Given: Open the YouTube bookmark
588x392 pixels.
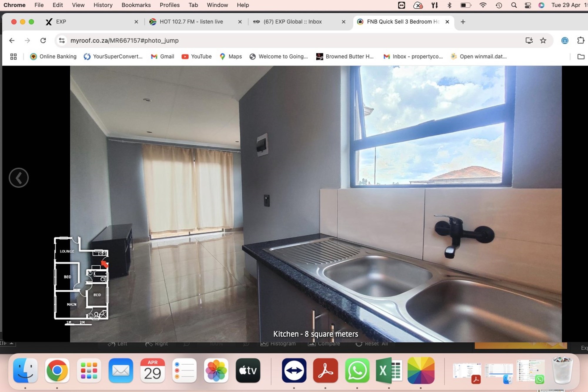Looking at the screenshot, I should tap(197, 56).
